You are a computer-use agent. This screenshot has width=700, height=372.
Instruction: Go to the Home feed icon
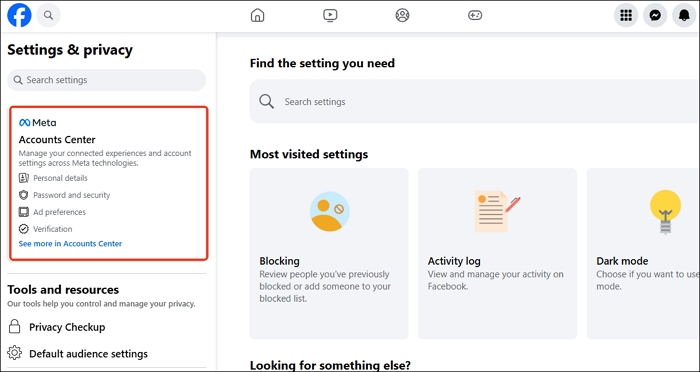(x=258, y=15)
